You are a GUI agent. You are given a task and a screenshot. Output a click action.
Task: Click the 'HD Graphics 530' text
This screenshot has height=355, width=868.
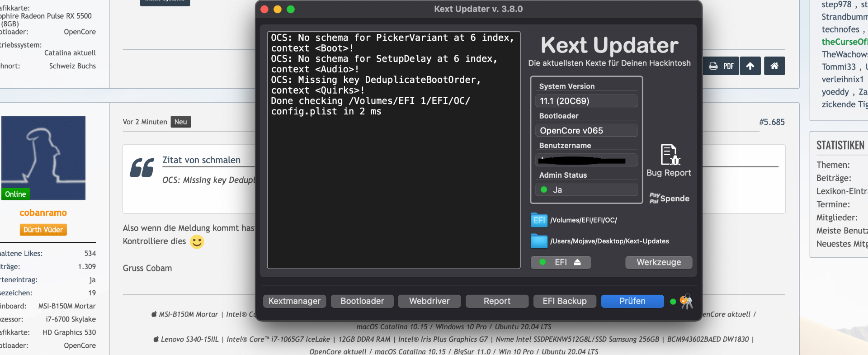pos(69,332)
